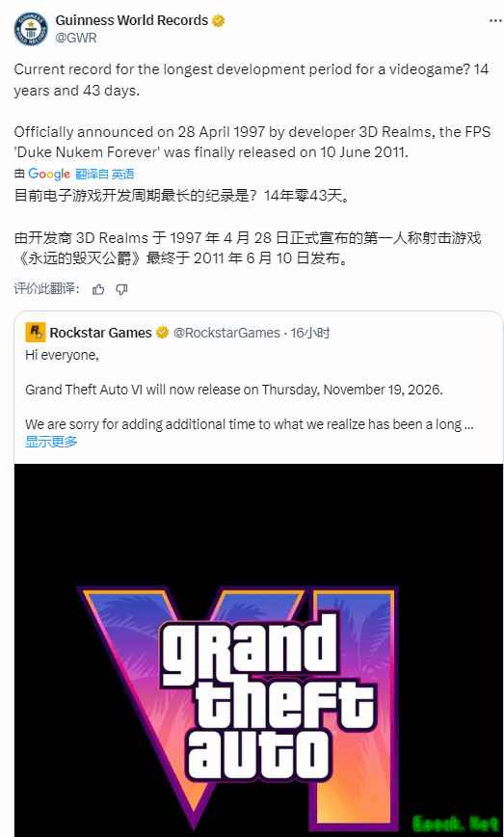Click the Rockstar Games display name
504x837 pixels.
click(101, 333)
